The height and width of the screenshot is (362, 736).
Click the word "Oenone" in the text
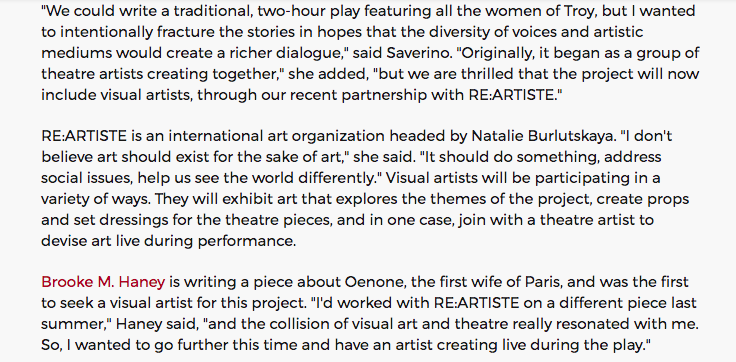(370, 282)
